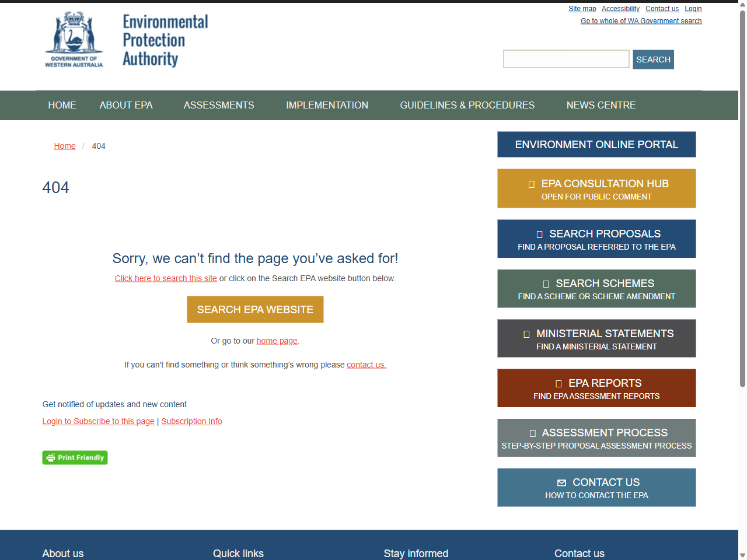The image size is (747, 560).
Task: Click 'FIND A MINISTERIAL STATEMENT' text
Action: click(596, 346)
